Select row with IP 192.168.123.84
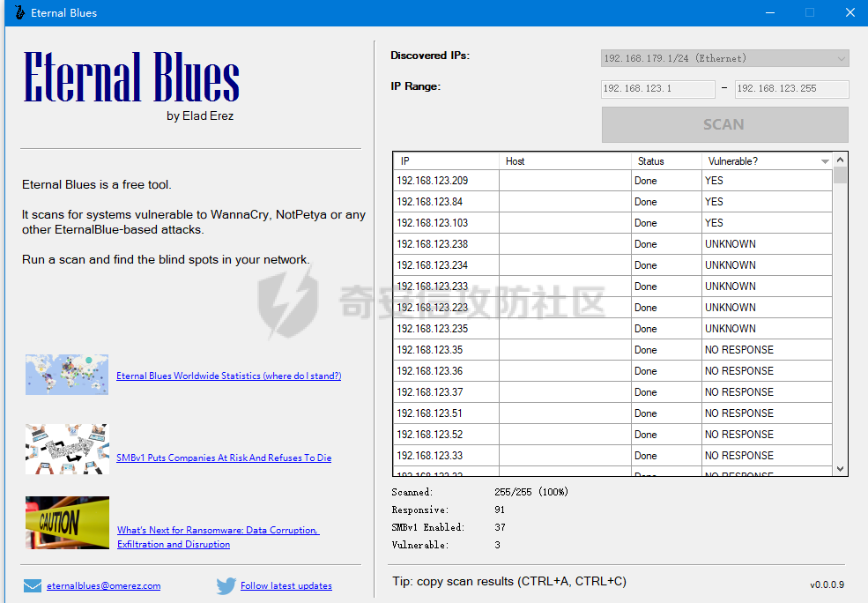The image size is (868, 603). (612, 202)
